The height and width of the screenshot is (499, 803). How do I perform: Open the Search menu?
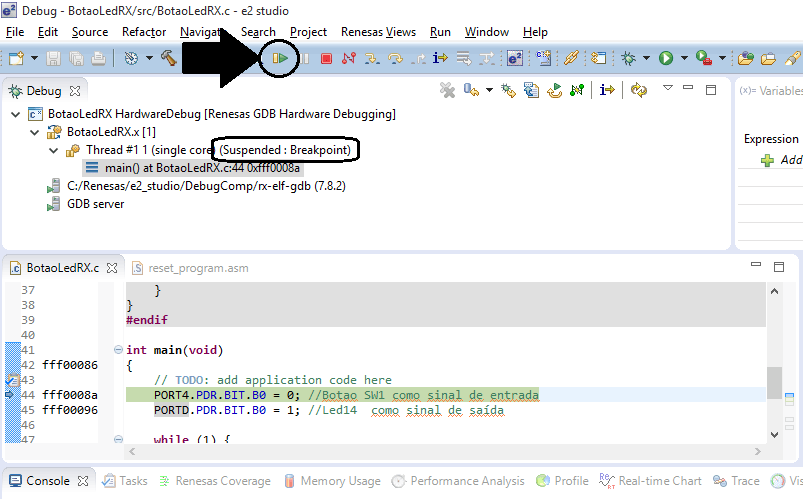258,32
